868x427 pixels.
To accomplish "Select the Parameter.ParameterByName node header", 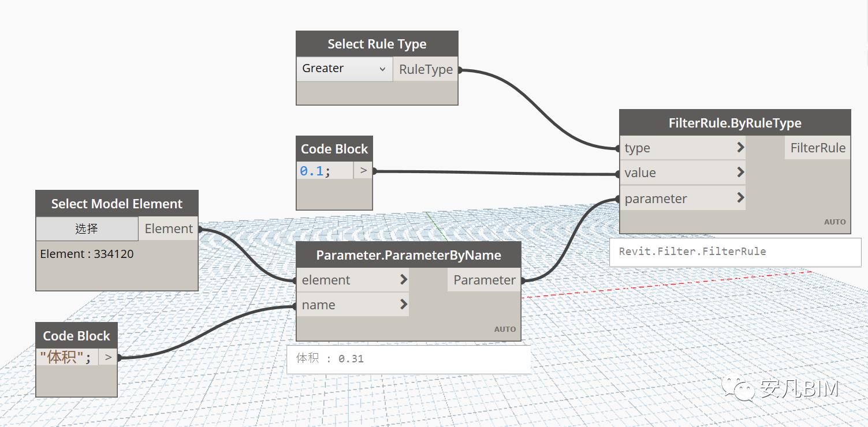I will coord(409,255).
